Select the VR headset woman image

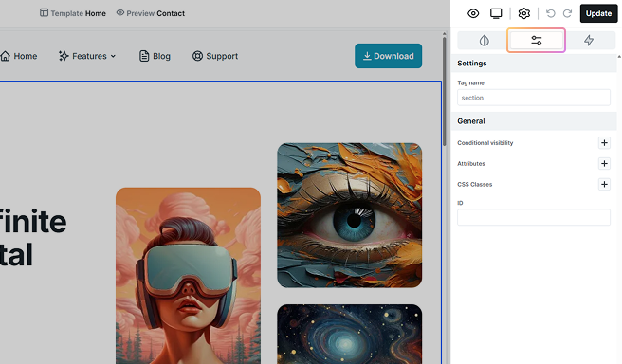(188, 276)
